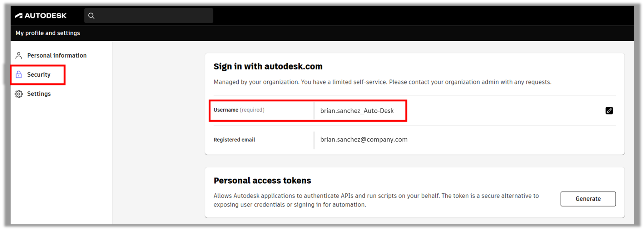The width and height of the screenshot is (644, 230).
Task: Open the Personal information section
Action: [x=57, y=55]
